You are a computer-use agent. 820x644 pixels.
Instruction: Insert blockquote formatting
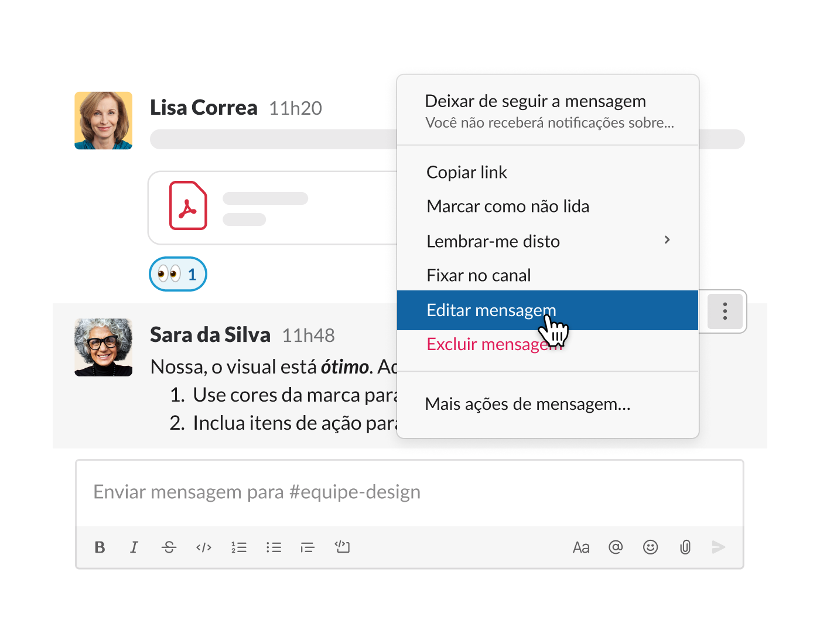[307, 547]
